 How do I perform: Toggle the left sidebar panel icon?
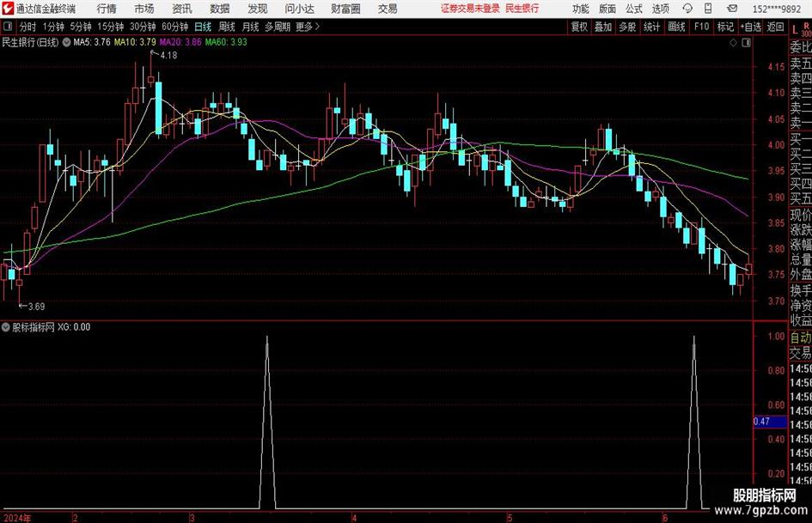click(x=8, y=27)
